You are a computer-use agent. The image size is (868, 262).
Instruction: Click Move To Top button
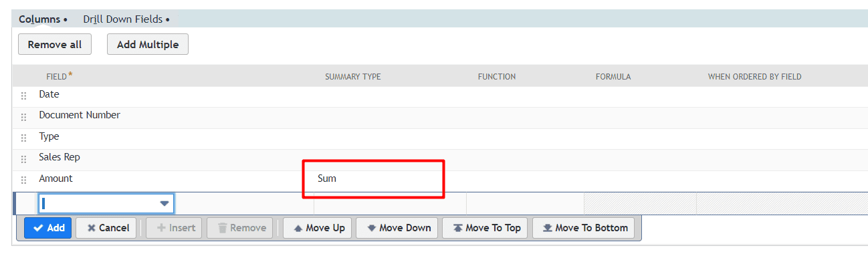point(486,228)
